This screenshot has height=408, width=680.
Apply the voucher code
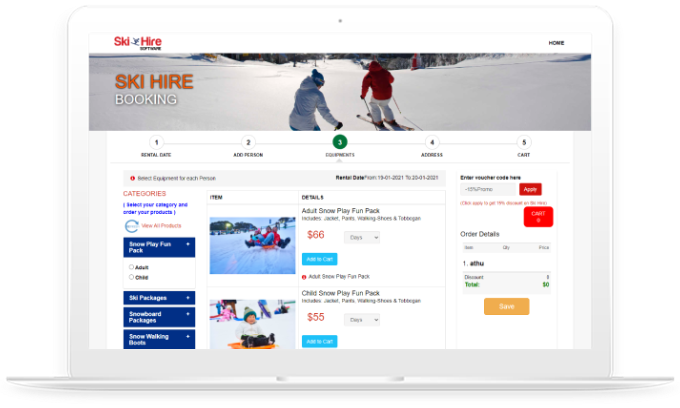coord(530,189)
